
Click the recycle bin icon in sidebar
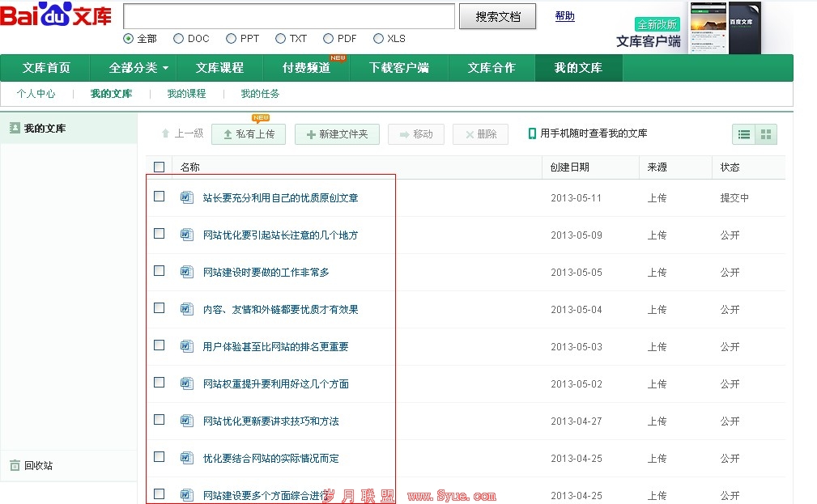point(15,465)
